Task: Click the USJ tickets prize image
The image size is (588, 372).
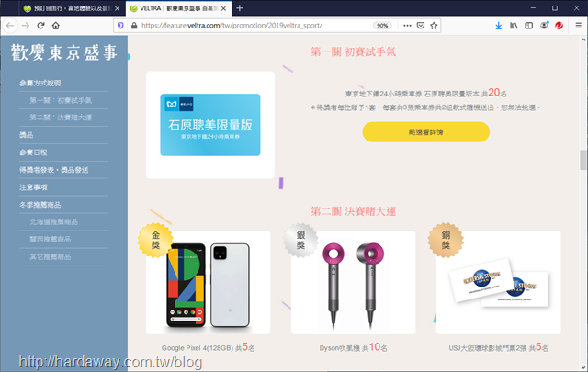Action: pyautogui.click(x=499, y=284)
